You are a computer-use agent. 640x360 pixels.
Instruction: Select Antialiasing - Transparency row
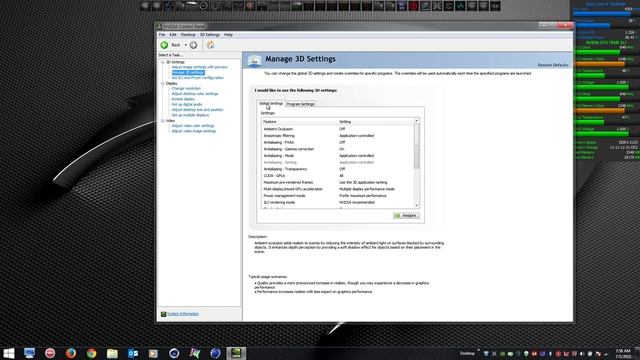[x=338, y=169]
